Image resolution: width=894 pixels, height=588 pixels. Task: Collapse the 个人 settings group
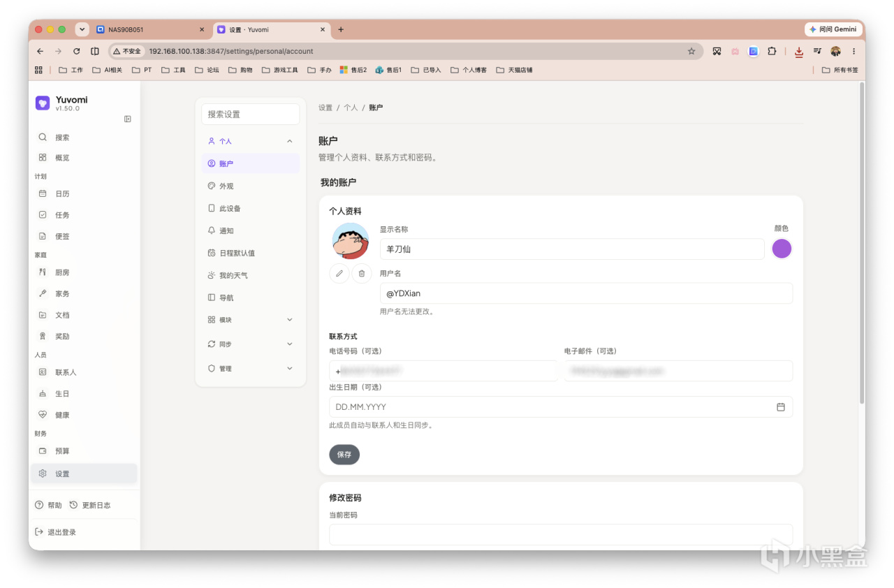coord(250,141)
